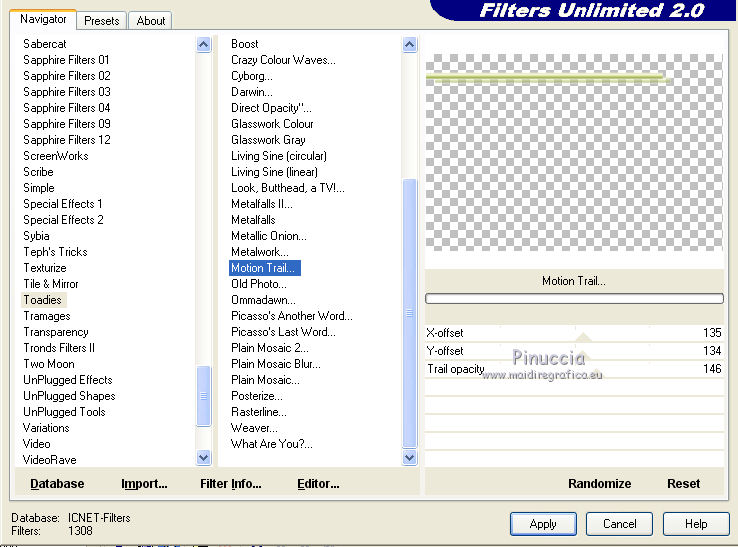Select Special Effects 1
Screen dimensions: 738x547
pos(63,204)
